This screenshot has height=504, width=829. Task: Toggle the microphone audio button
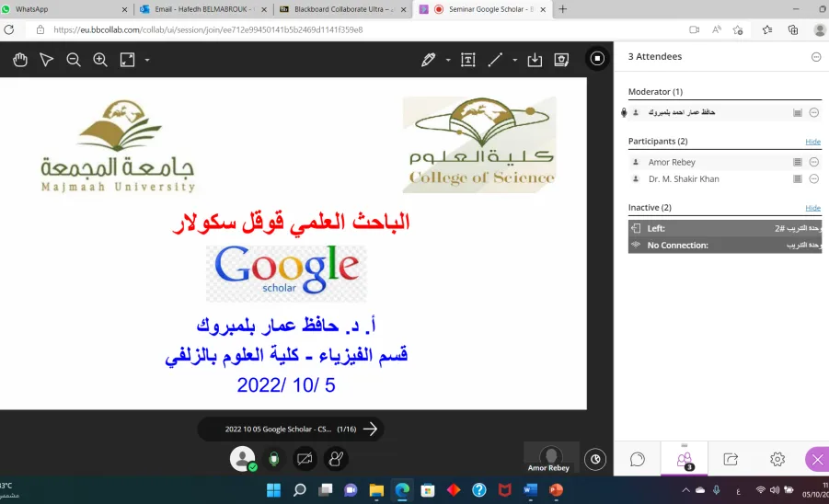(x=274, y=459)
